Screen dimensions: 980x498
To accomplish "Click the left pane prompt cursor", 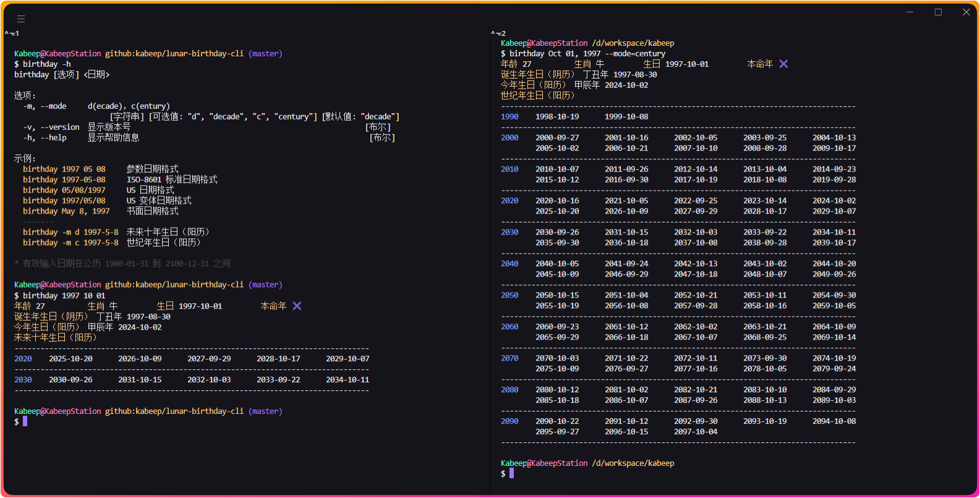I will pos(25,421).
